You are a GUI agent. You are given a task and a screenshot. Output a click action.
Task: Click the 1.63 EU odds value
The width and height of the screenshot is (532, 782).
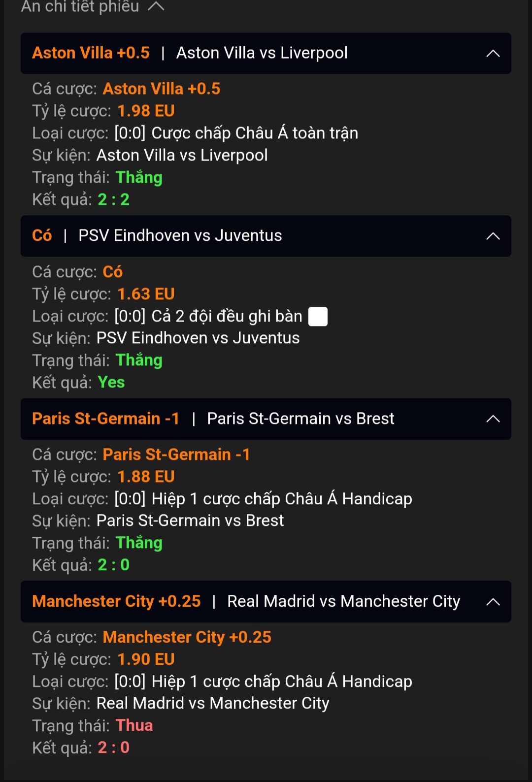[x=146, y=294]
